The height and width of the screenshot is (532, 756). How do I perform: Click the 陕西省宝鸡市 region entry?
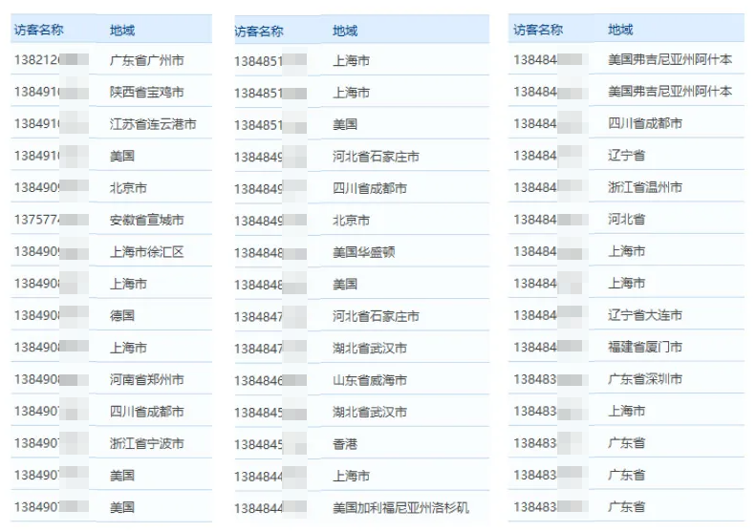[146, 92]
